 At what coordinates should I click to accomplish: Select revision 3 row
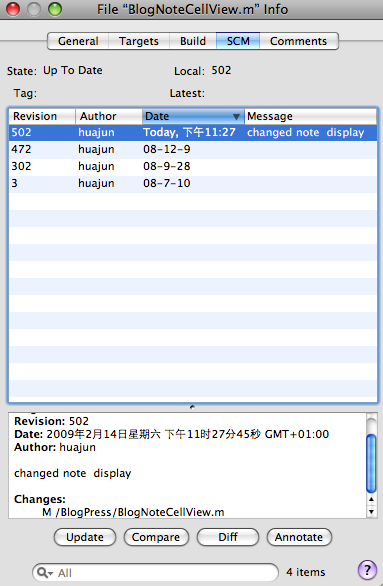[x=193, y=183]
